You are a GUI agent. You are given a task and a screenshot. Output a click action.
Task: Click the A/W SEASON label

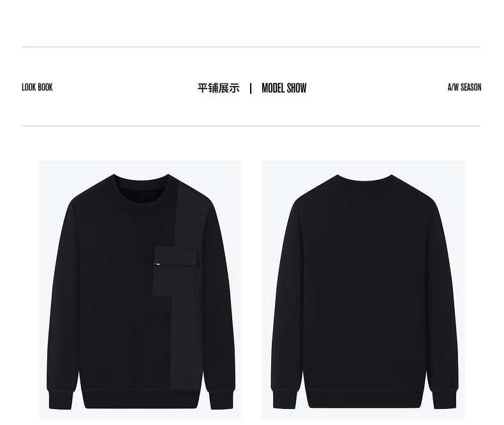(464, 87)
